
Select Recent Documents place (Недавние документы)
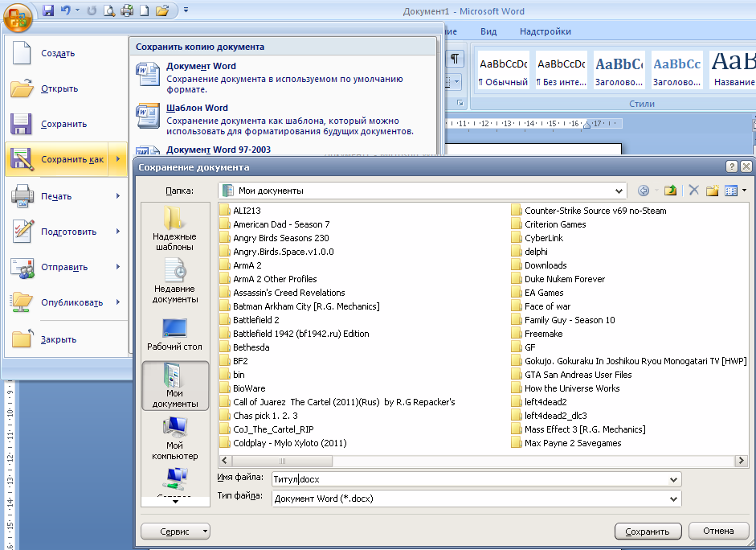tap(174, 281)
